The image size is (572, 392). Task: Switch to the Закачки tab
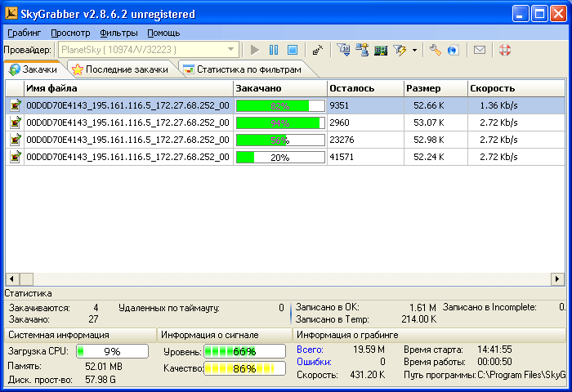(x=34, y=69)
